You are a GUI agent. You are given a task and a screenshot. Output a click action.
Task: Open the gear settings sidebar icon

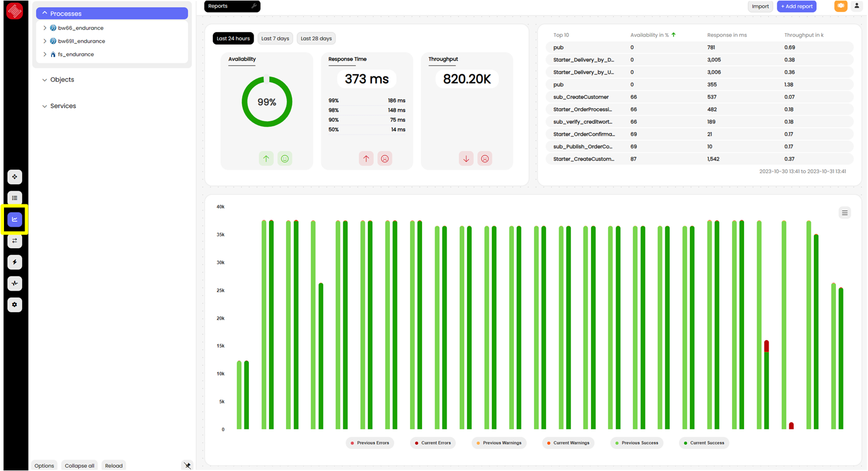tap(15, 305)
